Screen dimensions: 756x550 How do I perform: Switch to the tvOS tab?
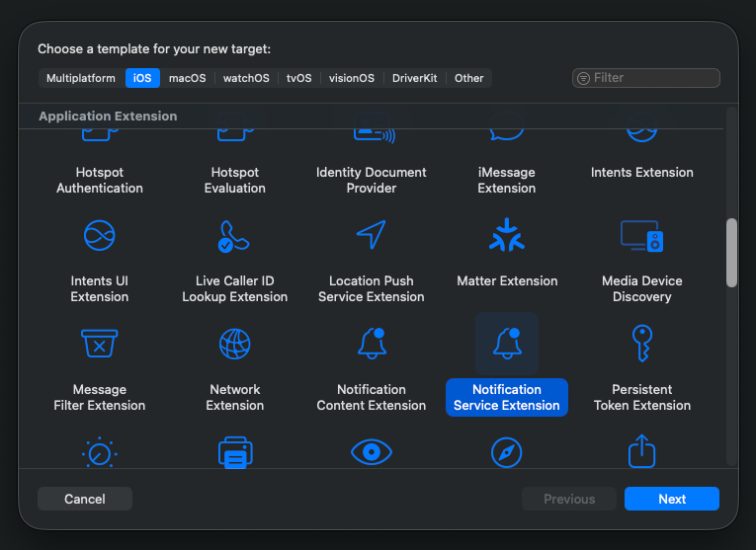pos(298,78)
